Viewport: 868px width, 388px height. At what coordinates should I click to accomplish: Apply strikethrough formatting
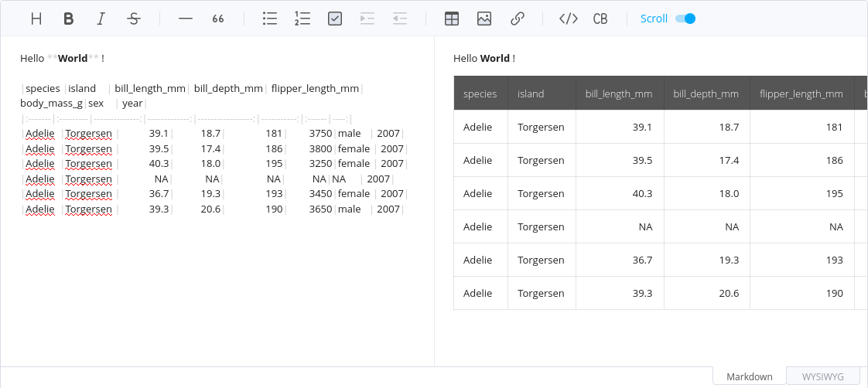point(134,19)
